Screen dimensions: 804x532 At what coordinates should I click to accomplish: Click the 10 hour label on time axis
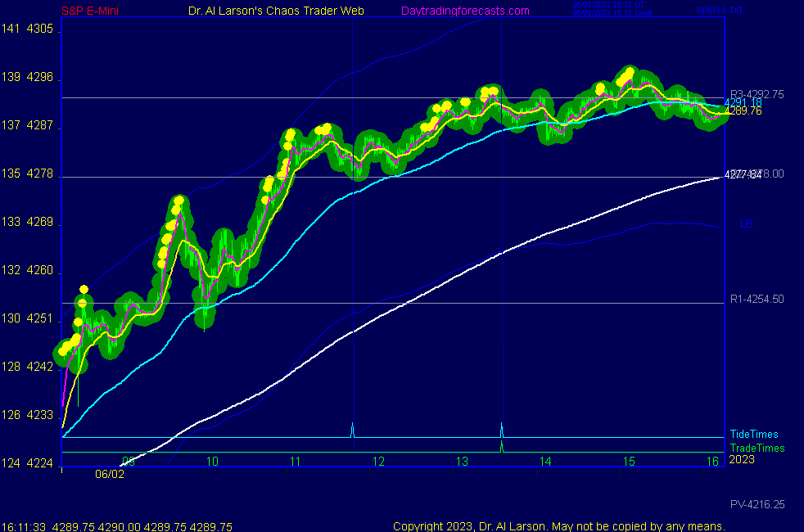212,462
